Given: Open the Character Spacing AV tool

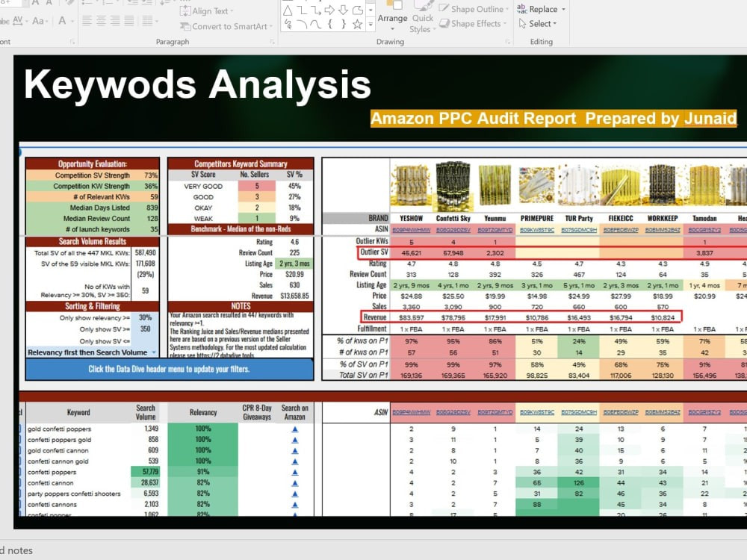Looking at the screenshot, I should pos(19,20).
